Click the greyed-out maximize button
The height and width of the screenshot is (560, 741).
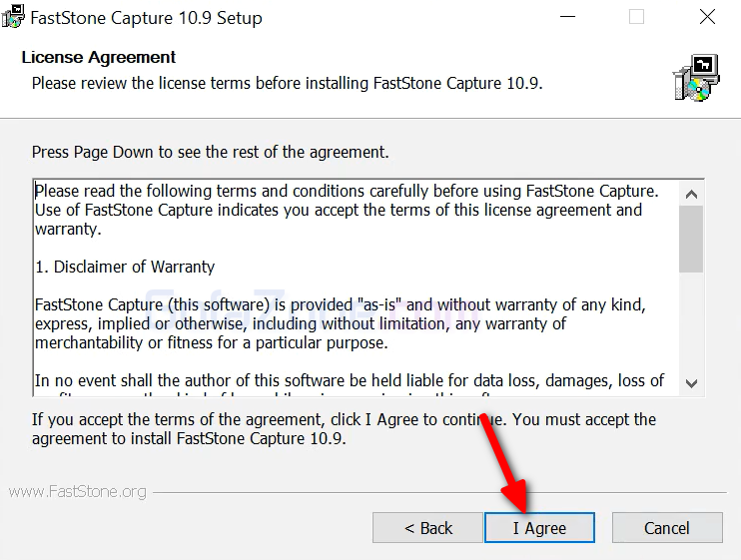(x=636, y=18)
